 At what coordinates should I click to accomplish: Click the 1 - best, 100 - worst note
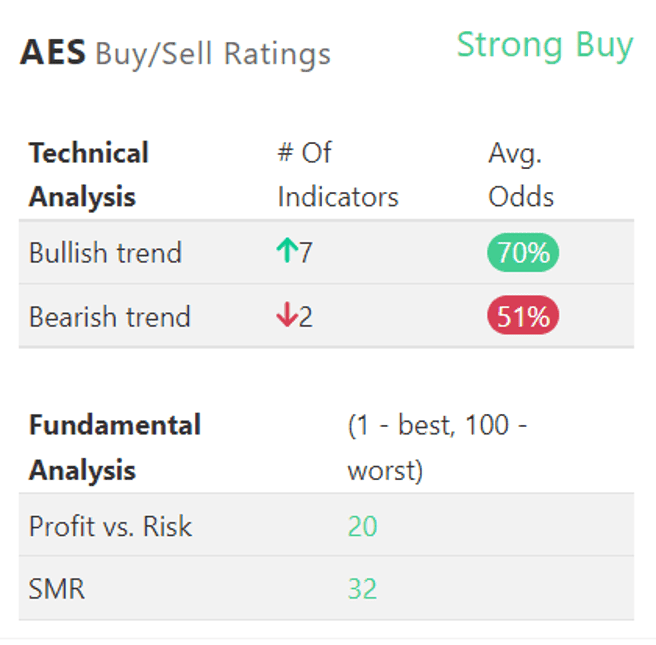pyautogui.click(x=437, y=447)
